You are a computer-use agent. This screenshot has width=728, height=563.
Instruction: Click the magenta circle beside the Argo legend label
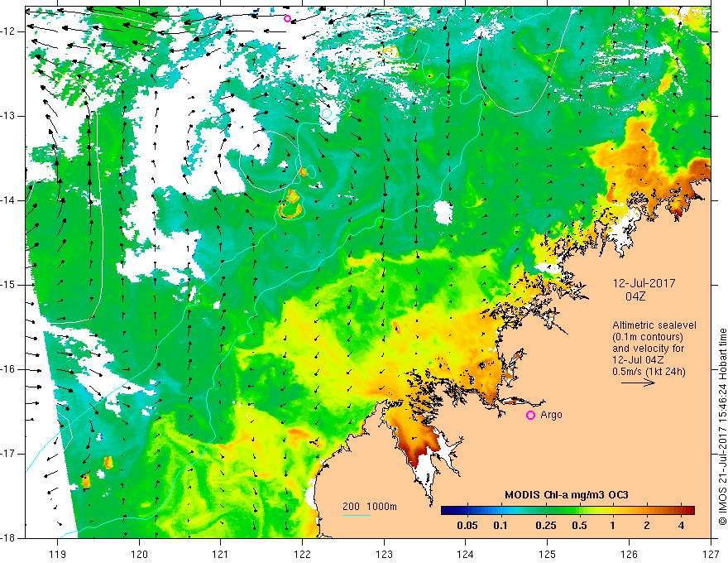530,416
